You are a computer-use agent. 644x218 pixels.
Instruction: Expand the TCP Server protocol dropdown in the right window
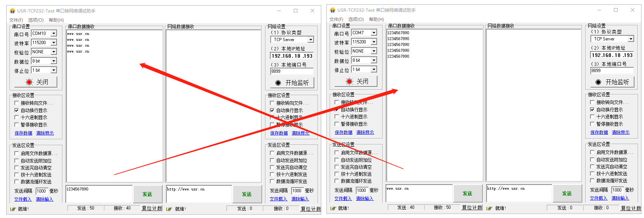[x=631, y=39]
